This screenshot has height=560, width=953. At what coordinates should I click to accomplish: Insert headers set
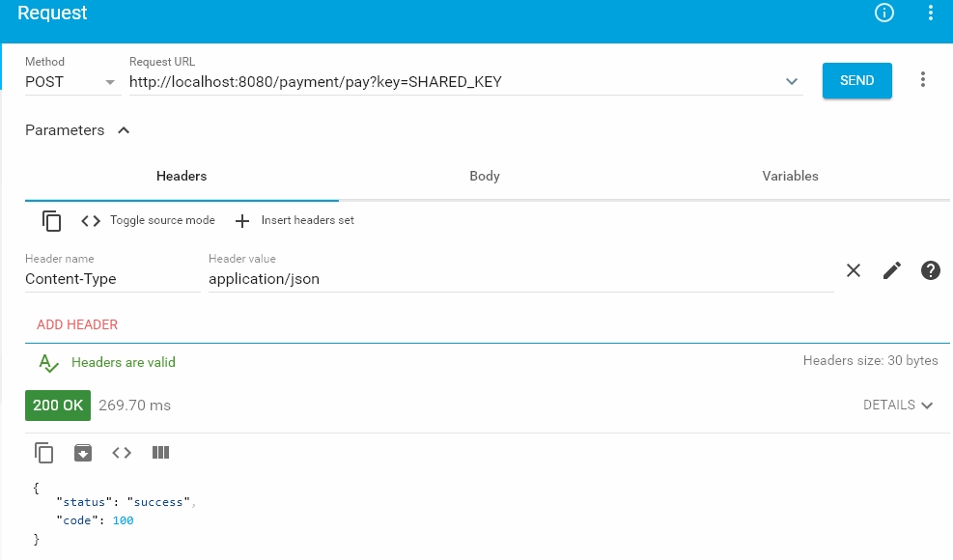coord(294,221)
